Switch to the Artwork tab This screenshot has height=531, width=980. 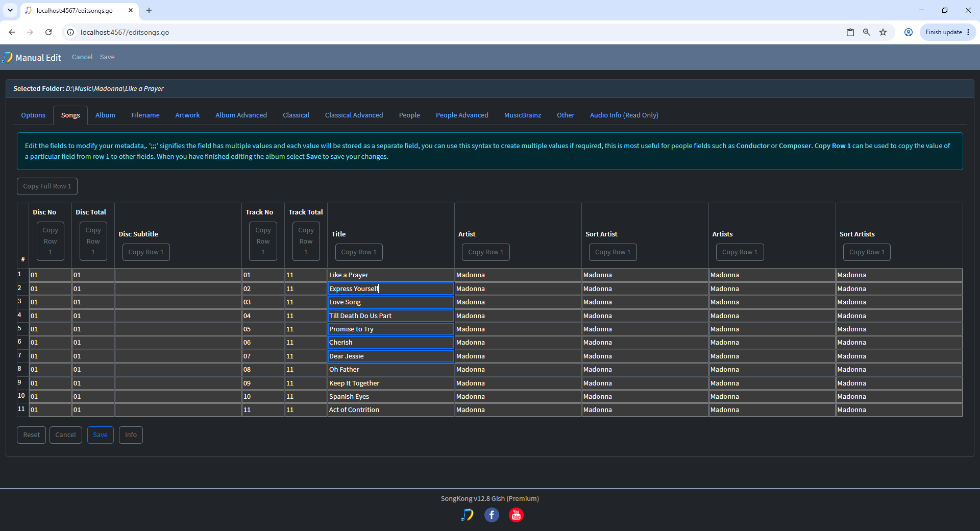(187, 115)
